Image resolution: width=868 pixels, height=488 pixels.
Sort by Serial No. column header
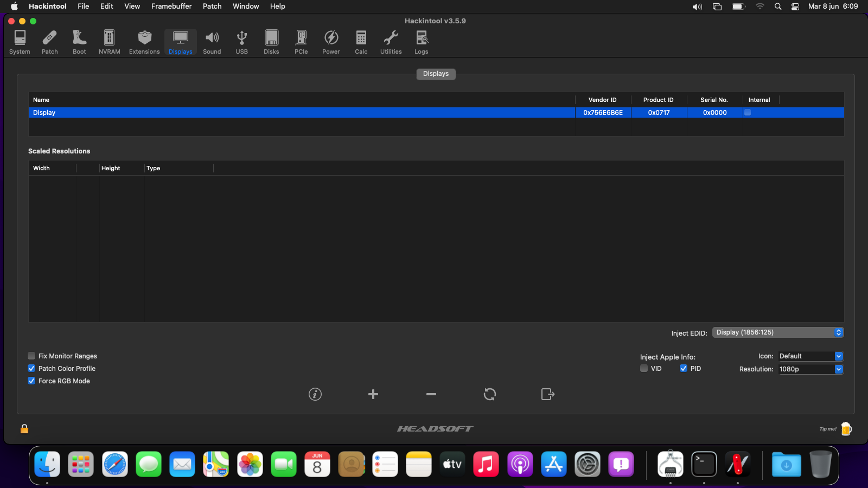pos(714,100)
